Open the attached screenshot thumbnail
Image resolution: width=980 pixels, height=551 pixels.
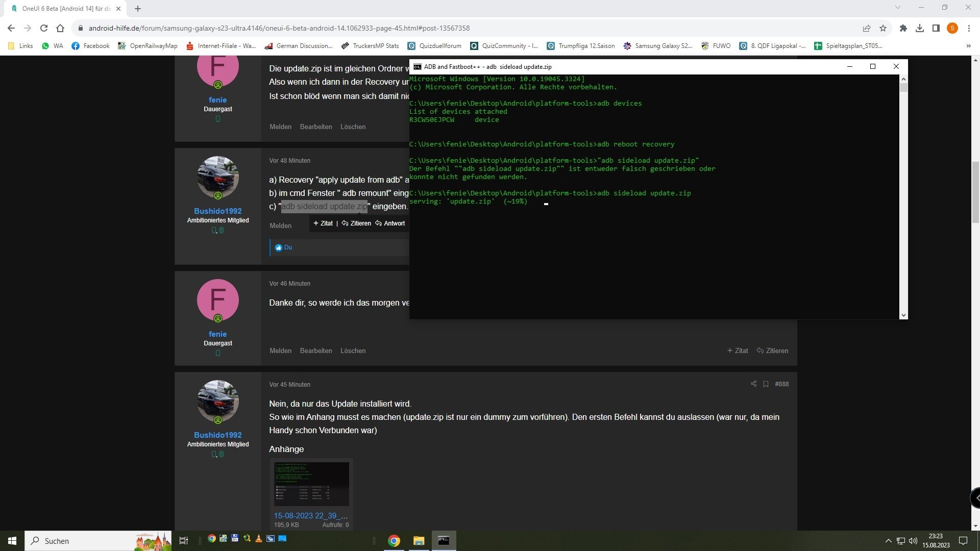pos(311,484)
